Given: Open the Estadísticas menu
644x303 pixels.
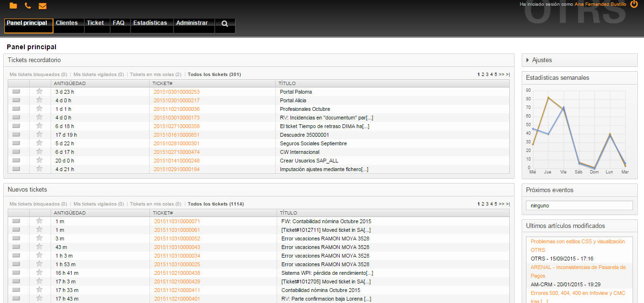Looking at the screenshot, I should point(150,23).
